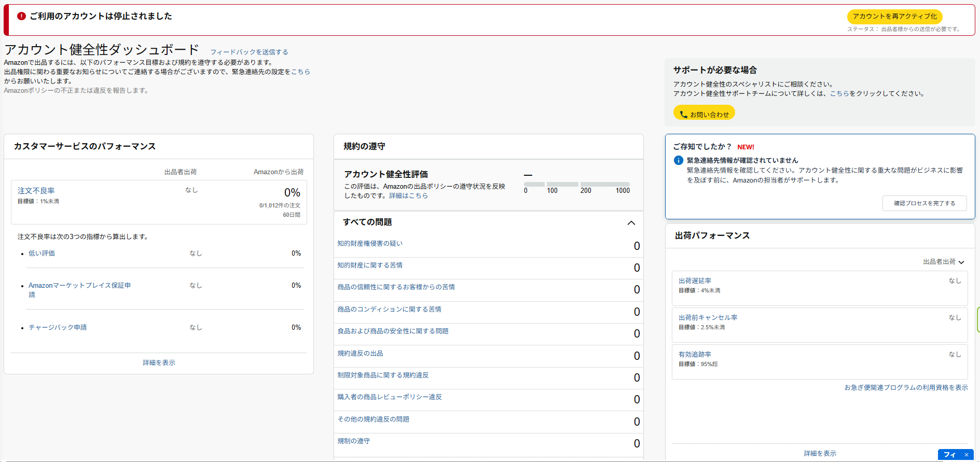This screenshot has height=462, width=980.
Task: Click the 出品者出荷 column header in customer service table
Action: pos(180,172)
